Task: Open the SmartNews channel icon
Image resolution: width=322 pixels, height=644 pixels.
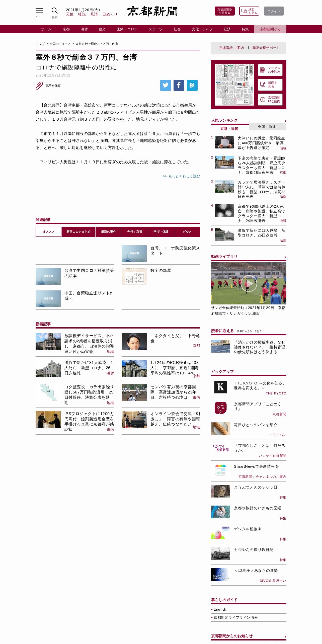Action: pos(221,470)
